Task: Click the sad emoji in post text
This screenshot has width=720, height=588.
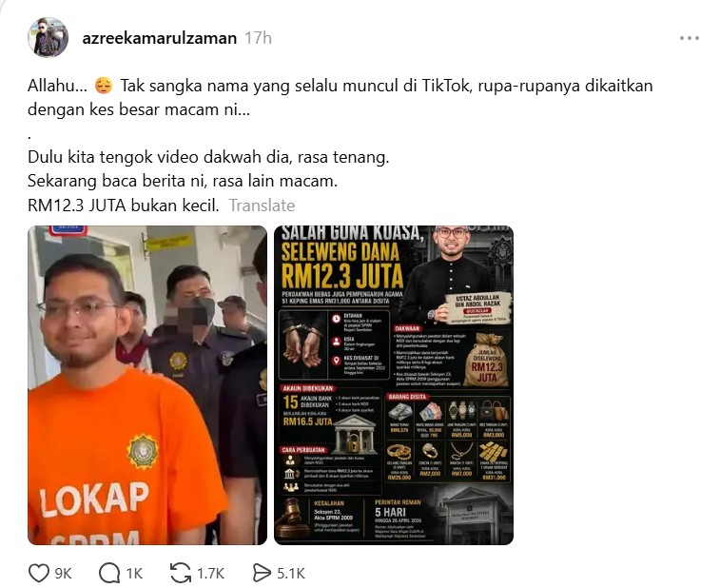Action: pyautogui.click(x=104, y=86)
